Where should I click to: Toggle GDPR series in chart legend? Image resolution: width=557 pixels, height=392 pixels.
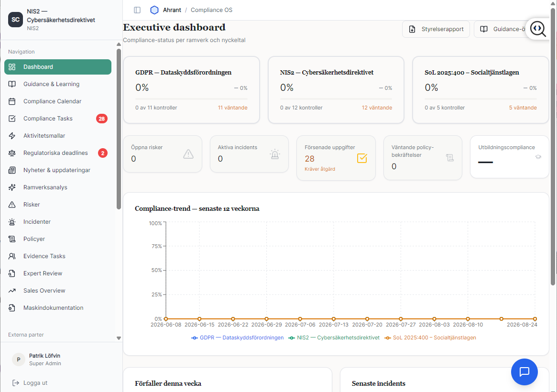coord(237,338)
